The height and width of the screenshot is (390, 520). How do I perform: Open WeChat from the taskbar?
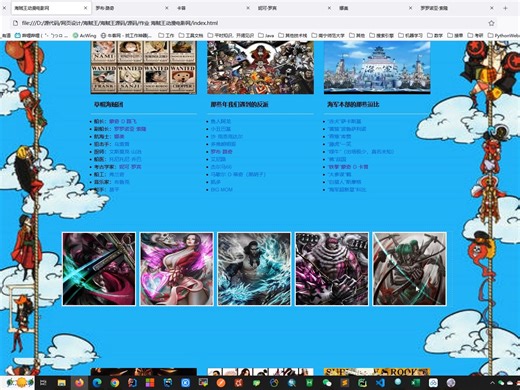coord(327,382)
